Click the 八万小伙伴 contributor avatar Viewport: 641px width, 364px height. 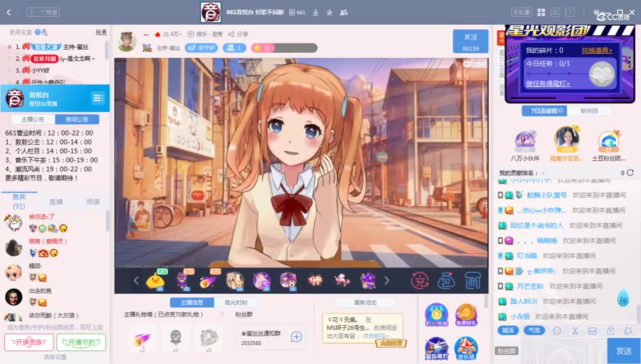526,141
